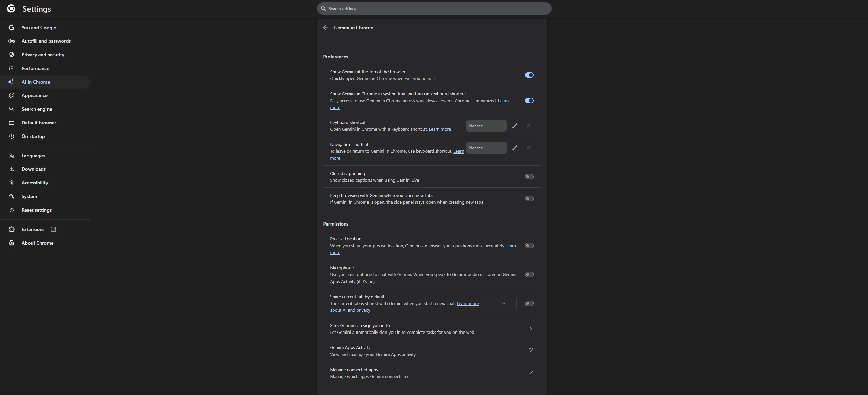Screen dimensions: 868x395
Task: Open Sites Gemini can sign you in to arrow
Action: tap(531, 329)
